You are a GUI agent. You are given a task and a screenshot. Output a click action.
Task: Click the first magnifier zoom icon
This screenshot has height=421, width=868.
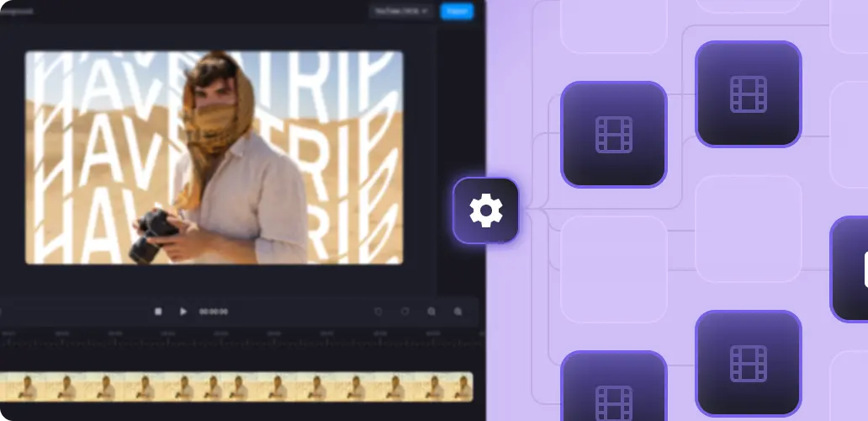pyautogui.click(x=431, y=312)
